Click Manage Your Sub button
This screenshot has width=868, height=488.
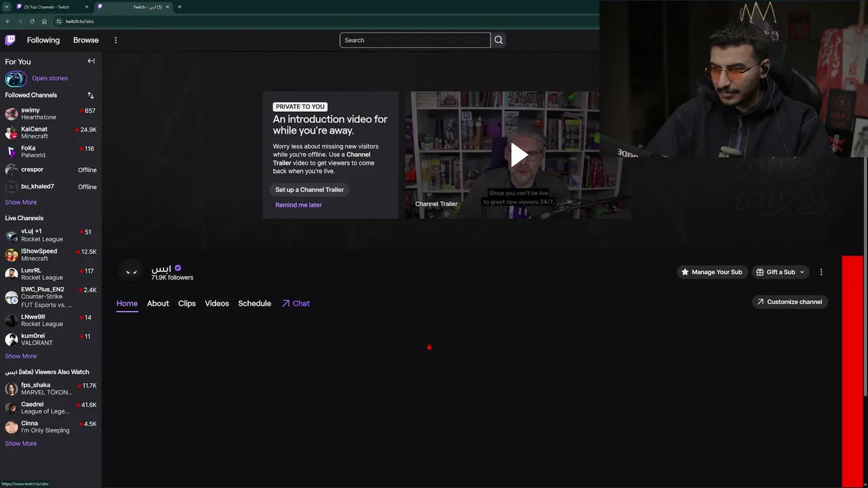[712, 272]
